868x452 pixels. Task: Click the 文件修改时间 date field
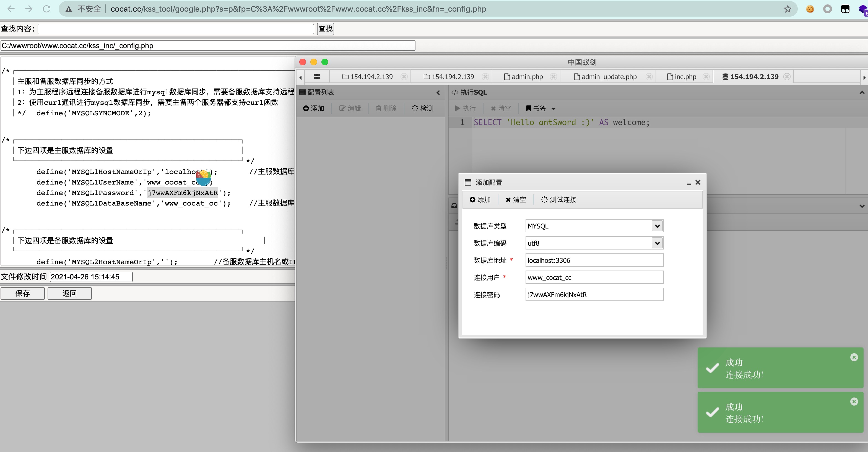click(91, 277)
